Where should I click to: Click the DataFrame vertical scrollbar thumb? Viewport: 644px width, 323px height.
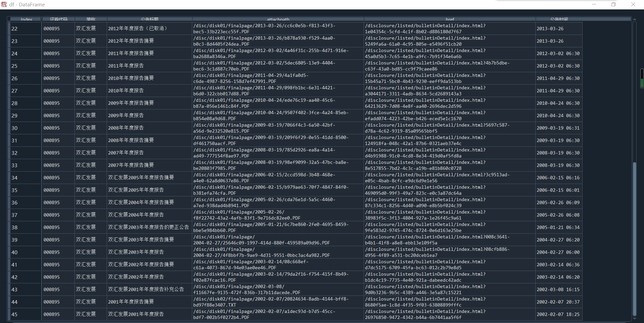[x=634, y=239]
